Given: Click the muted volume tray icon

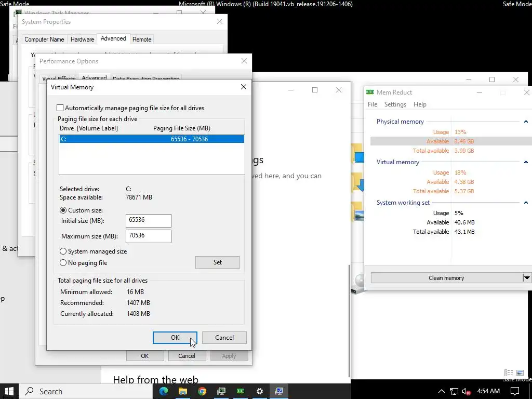Looking at the screenshot, I should pyautogui.click(x=467, y=392).
